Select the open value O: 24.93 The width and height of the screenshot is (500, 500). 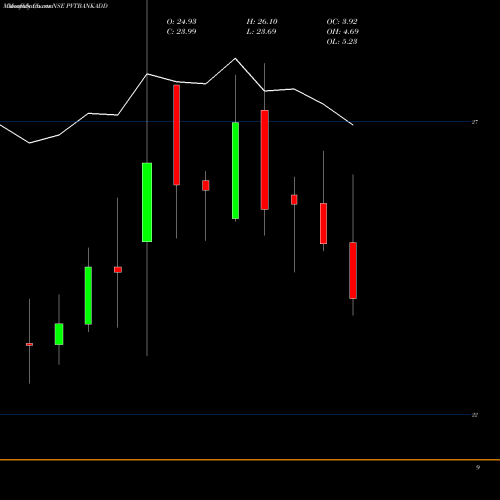(x=181, y=22)
